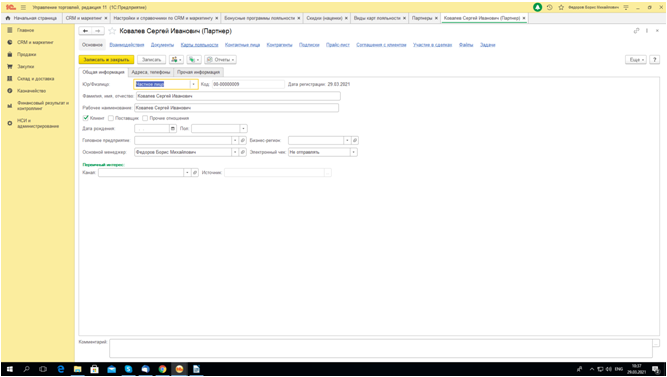Go forward with the right arrow
The width and height of the screenshot is (667, 377).
(98, 31)
